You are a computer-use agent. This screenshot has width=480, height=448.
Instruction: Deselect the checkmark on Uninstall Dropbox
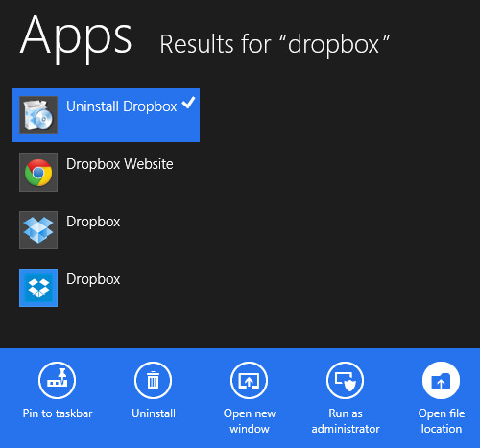coord(188,103)
